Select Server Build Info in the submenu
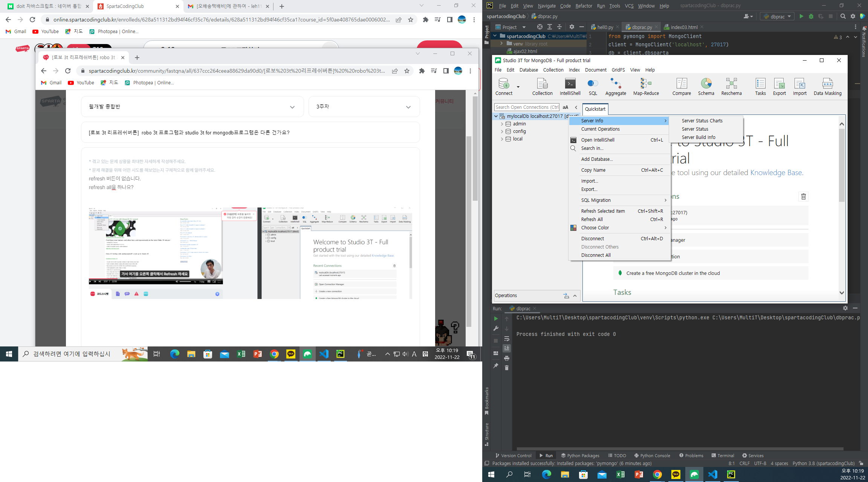Image resolution: width=868 pixels, height=482 pixels. click(x=706, y=137)
